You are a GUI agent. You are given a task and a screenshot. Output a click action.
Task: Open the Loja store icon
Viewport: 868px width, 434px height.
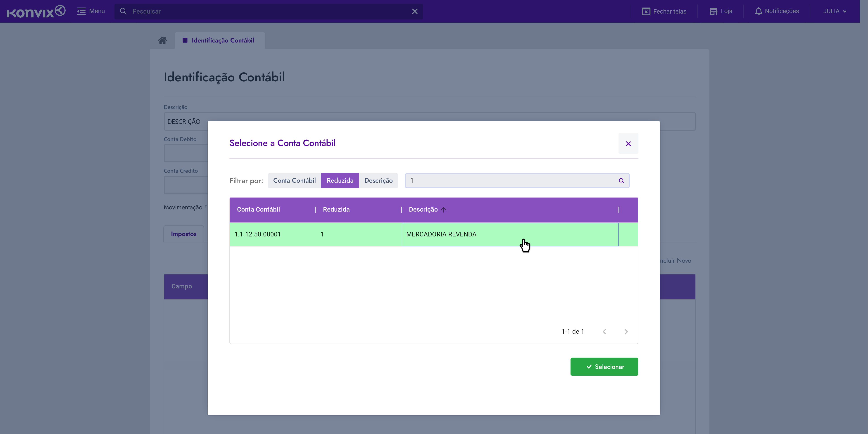pyautogui.click(x=713, y=12)
